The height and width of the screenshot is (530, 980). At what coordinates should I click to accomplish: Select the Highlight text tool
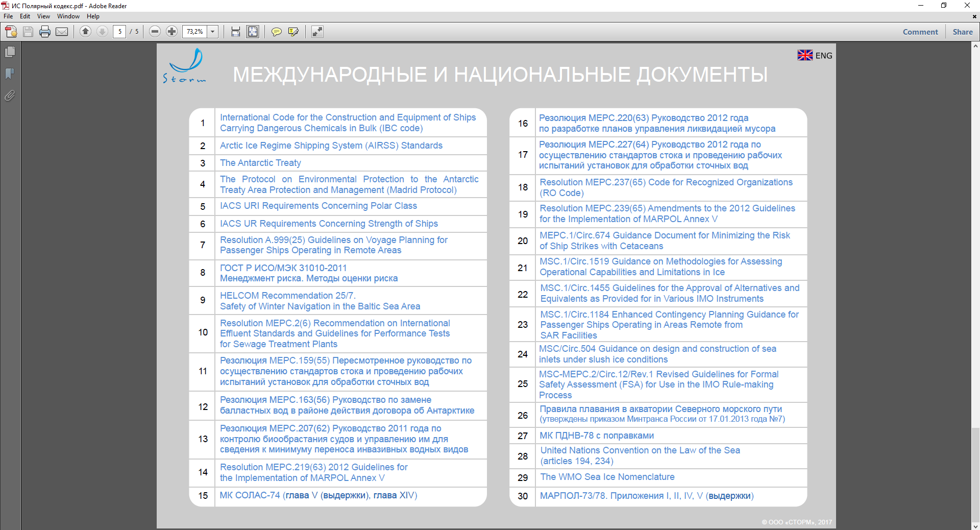click(x=293, y=32)
